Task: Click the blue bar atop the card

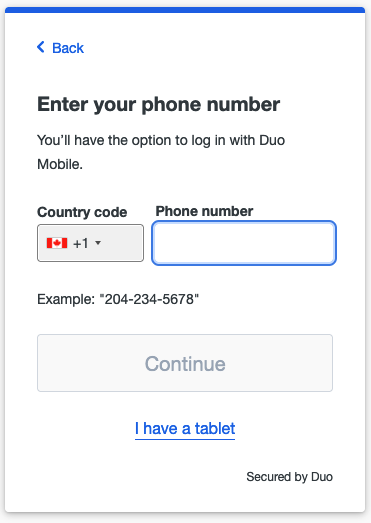Action: point(185,10)
